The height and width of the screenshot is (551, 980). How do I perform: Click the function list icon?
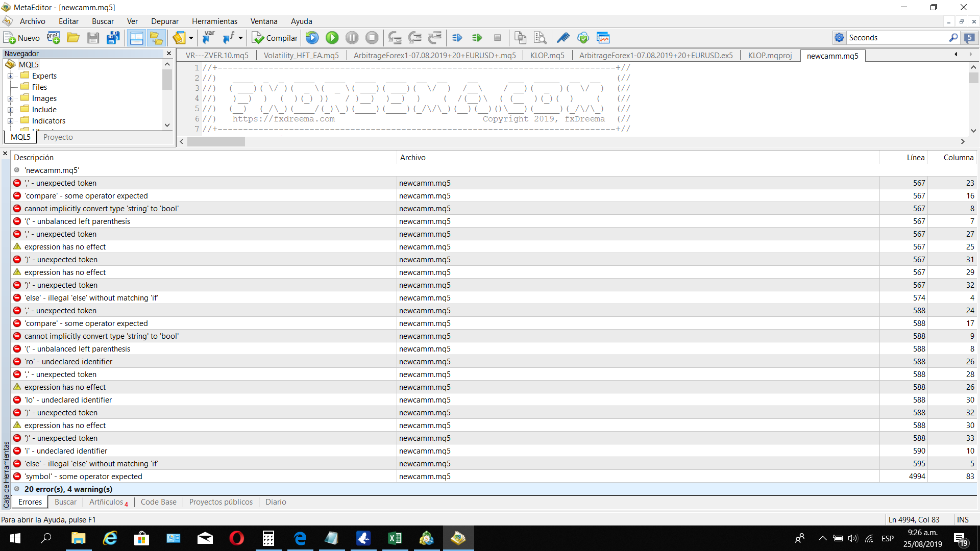click(229, 38)
